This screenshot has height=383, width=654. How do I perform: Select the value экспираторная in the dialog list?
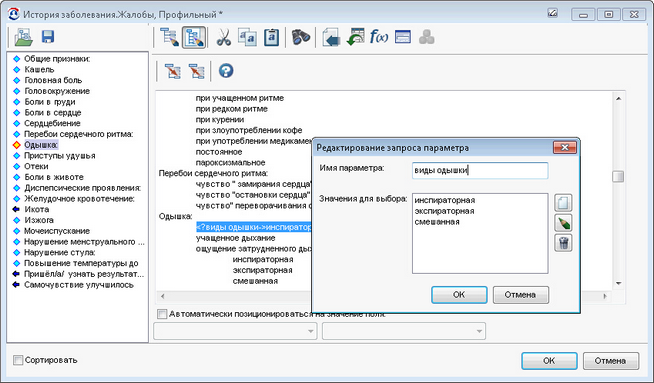click(444, 211)
